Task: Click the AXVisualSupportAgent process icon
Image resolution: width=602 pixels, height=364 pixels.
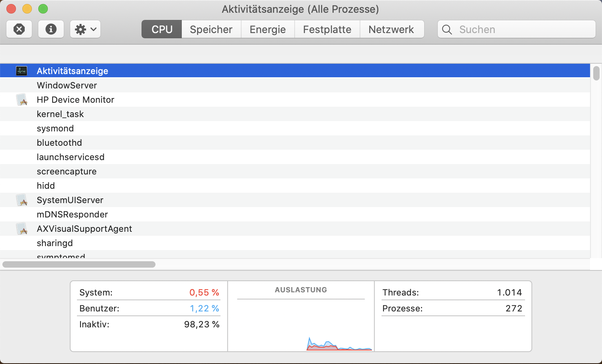Action: [x=22, y=229]
